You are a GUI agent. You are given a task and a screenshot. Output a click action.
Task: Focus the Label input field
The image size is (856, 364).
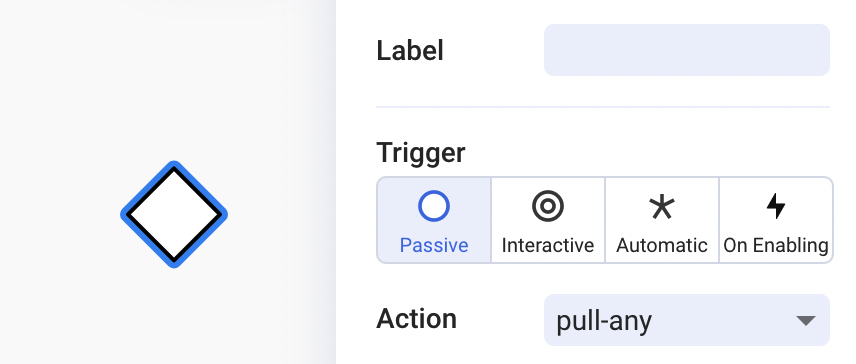tap(687, 50)
